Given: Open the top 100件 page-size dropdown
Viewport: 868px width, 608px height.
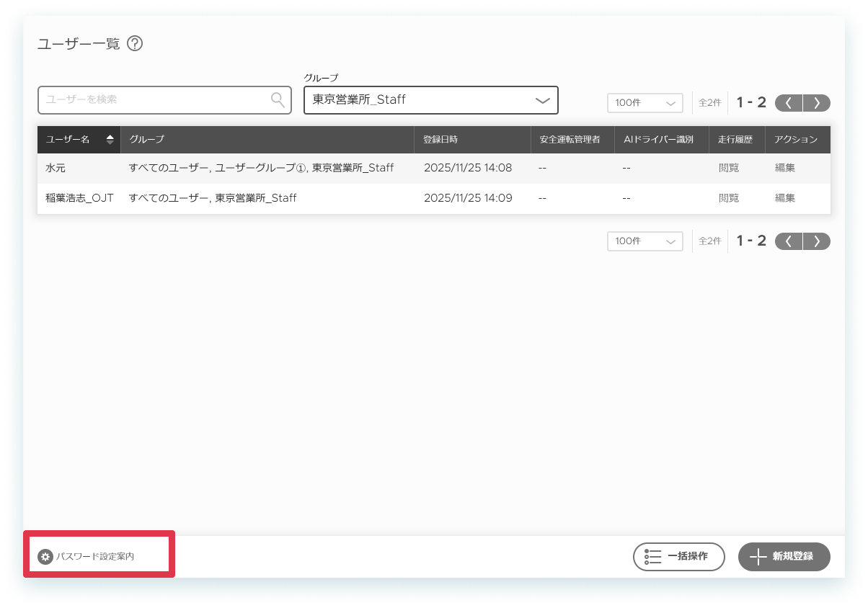Looking at the screenshot, I should pos(645,103).
